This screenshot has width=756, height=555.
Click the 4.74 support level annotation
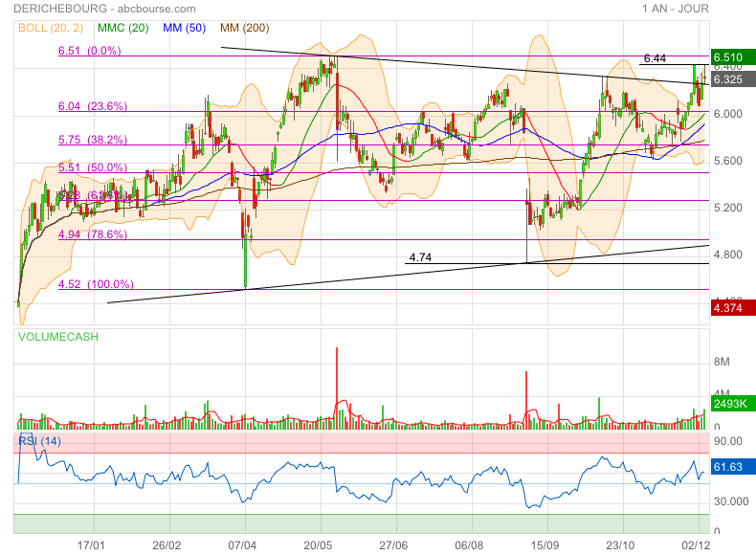[x=420, y=257]
